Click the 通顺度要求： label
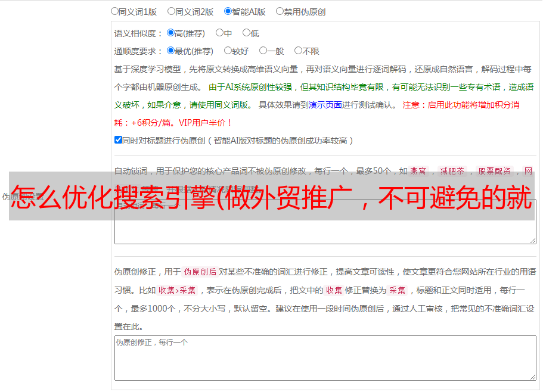543x392 pixels. coord(138,51)
